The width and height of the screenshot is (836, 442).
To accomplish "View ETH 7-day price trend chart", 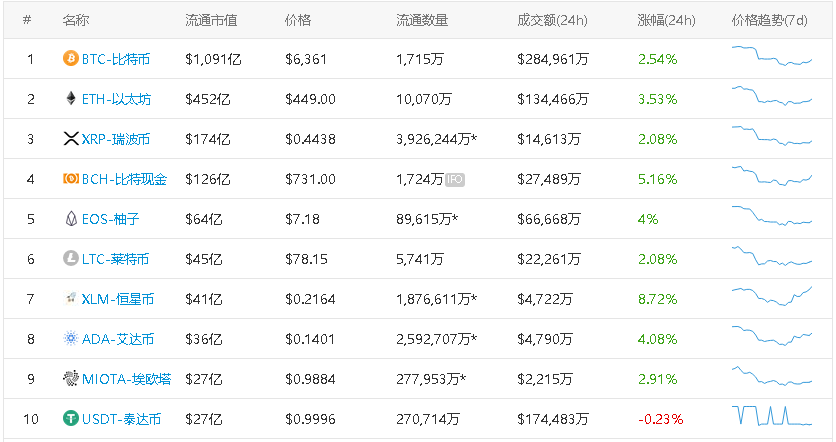I will coord(772,95).
